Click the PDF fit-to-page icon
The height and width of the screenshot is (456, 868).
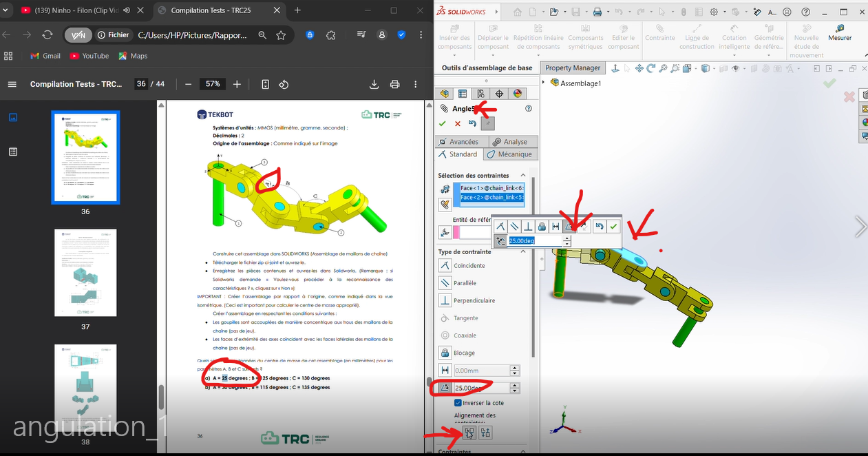tap(266, 84)
